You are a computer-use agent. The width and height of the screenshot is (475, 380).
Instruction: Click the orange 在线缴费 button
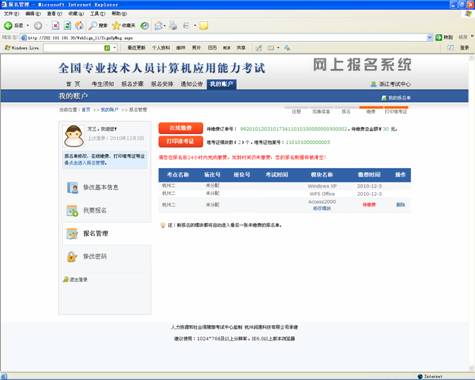point(180,128)
